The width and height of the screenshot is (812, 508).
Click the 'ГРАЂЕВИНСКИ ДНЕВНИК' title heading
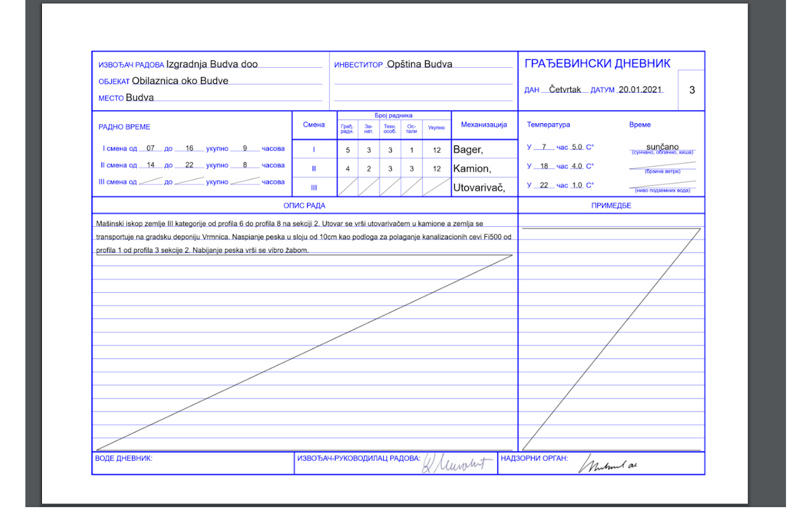click(x=597, y=63)
